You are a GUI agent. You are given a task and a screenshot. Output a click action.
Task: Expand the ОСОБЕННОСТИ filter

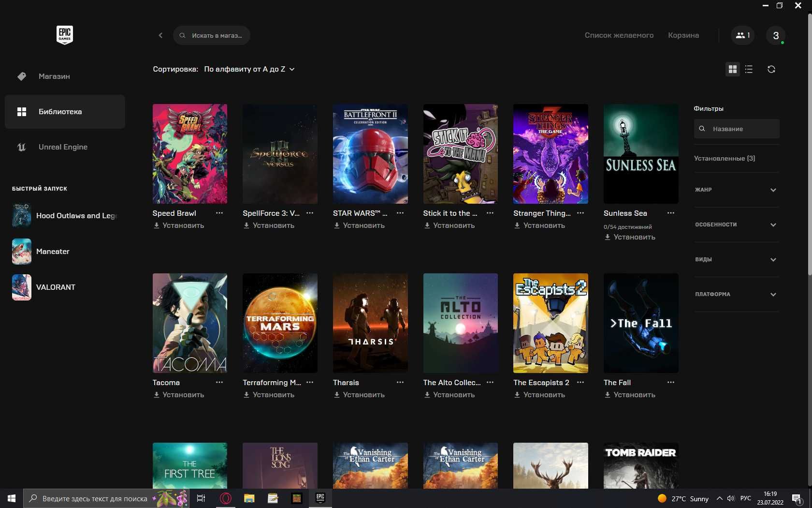736,224
